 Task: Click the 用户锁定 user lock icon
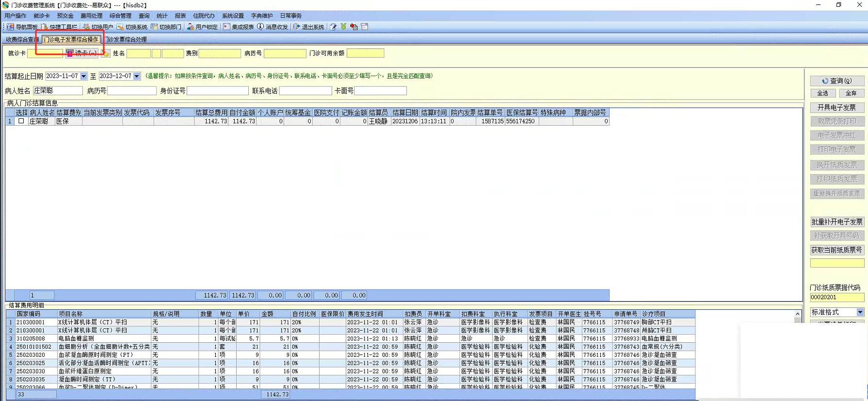click(x=202, y=27)
